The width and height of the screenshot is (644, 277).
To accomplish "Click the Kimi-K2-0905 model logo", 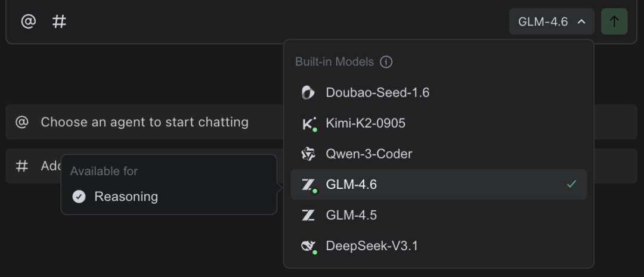I will (308, 123).
